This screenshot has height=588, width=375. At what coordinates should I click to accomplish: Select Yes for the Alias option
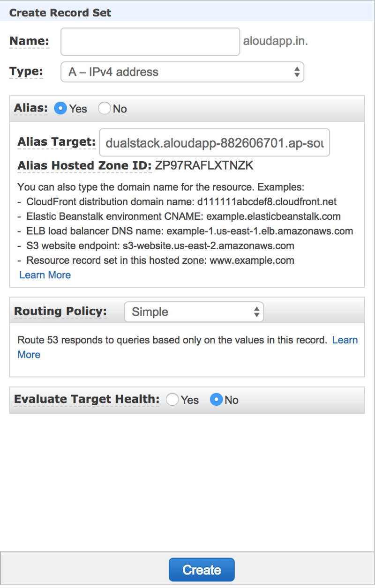(x=60, y=109)
